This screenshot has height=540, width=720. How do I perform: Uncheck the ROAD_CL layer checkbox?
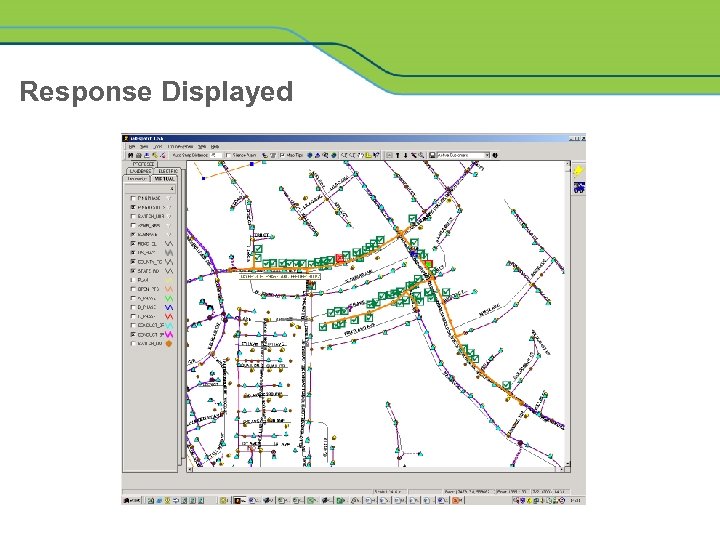133,243
